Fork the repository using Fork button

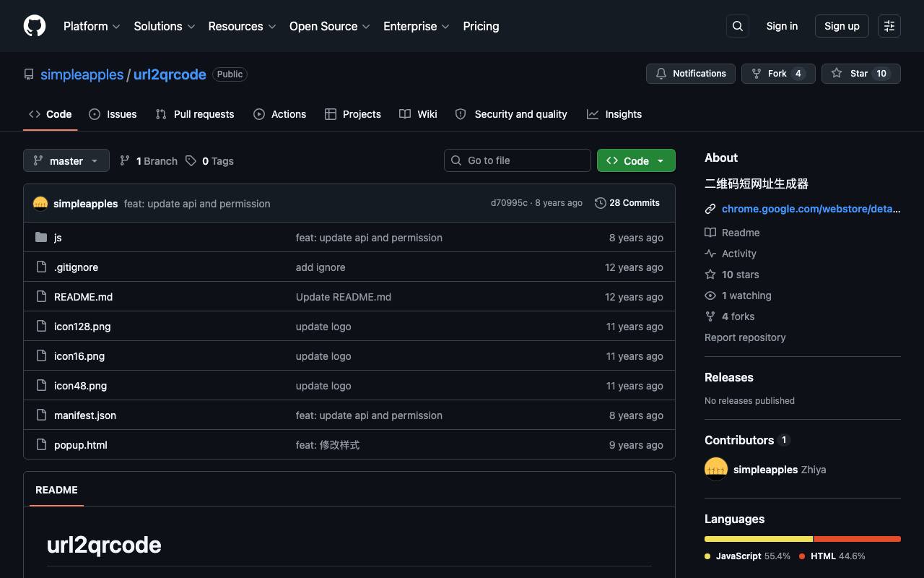click(778, 74)
